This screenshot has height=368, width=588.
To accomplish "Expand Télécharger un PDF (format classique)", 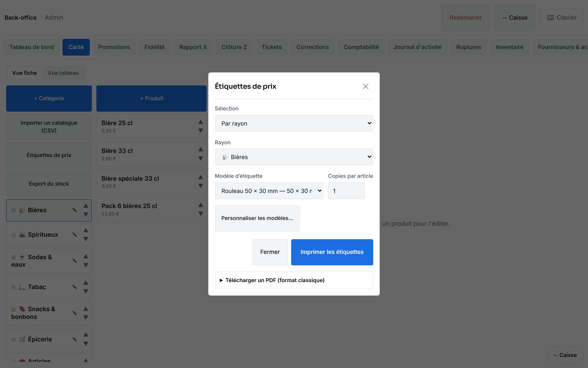I will click(294, 280).
